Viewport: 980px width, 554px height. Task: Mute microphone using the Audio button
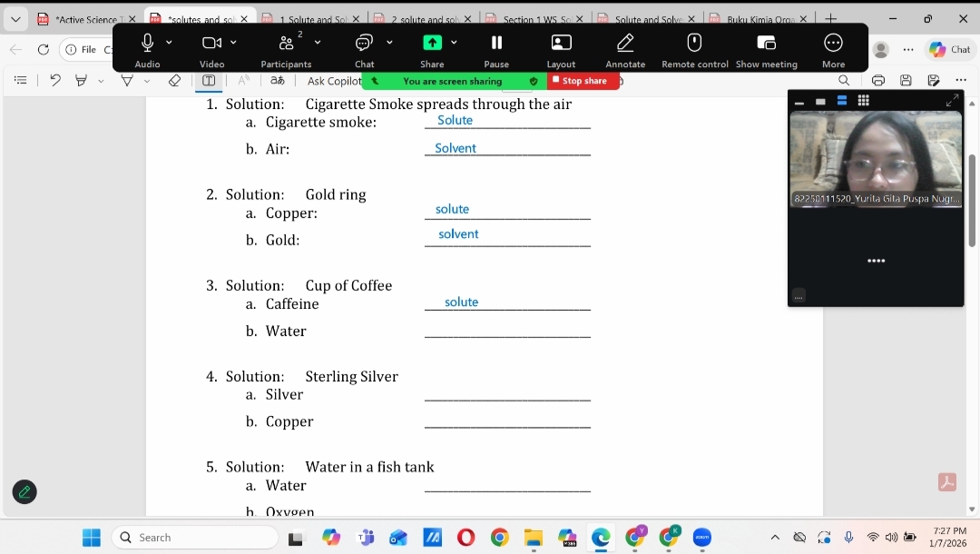[x=147, y=43]
